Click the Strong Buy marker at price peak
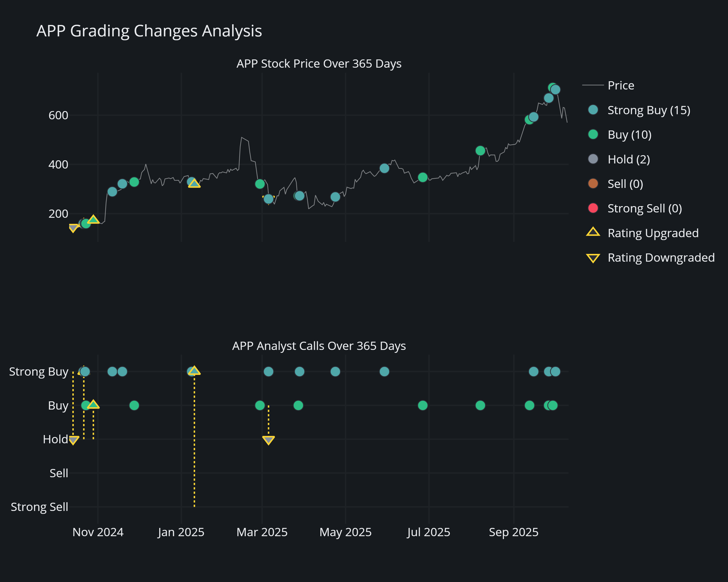 [555, 89]
